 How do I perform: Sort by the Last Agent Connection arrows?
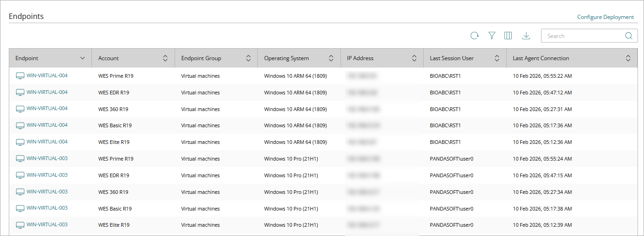tap(628, 58)
